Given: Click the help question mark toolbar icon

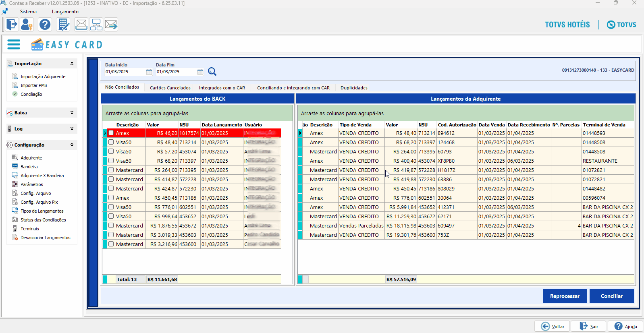Looking at the screenshot, I should pos(45,25).
